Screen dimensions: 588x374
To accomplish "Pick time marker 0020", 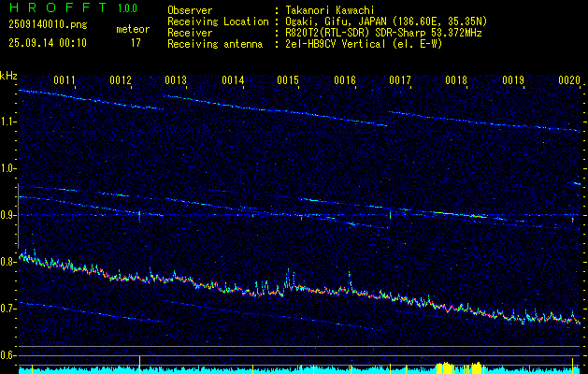I will coord(569,81).
